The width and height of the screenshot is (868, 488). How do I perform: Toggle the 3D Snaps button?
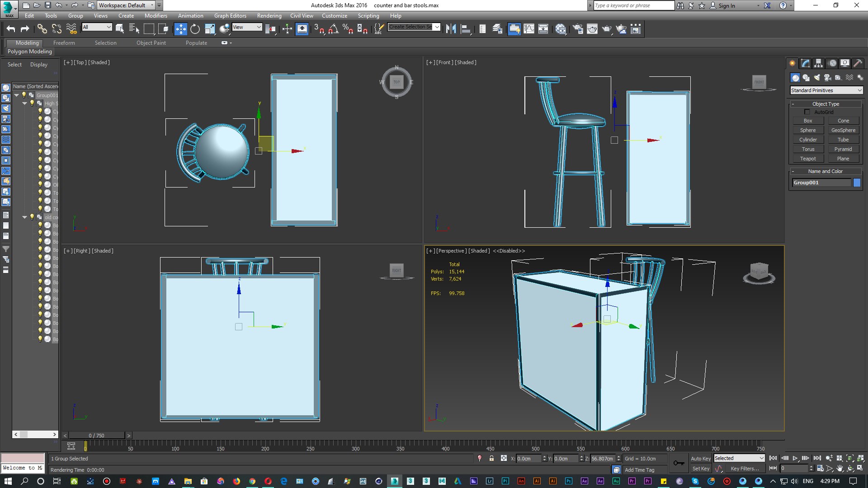319,29
